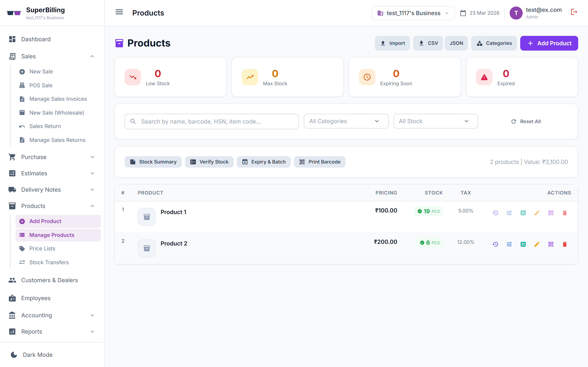Click the green grid icon for Product 1

tap(523, 213)
